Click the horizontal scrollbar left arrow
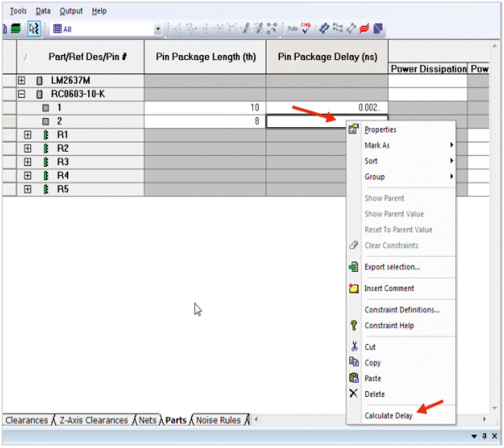The width and height of the screenshot is (504, 448). coord(256,419)
